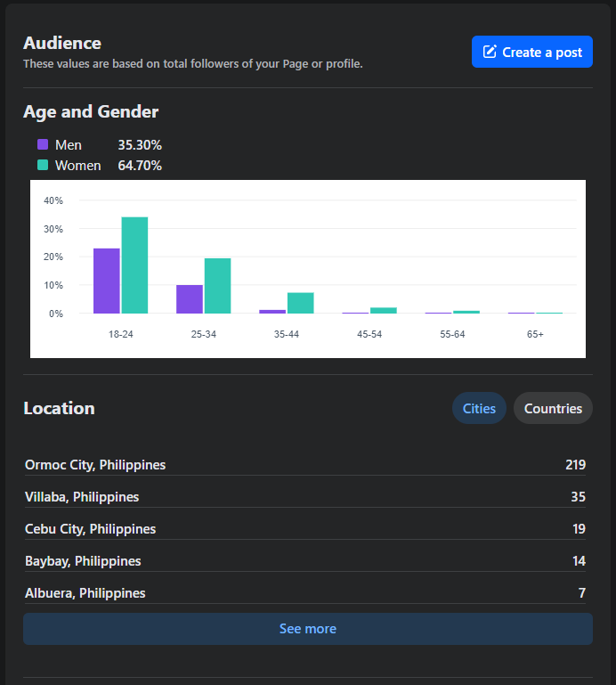
Task: Click the Age and Gender heading
Action: point(91,112)
